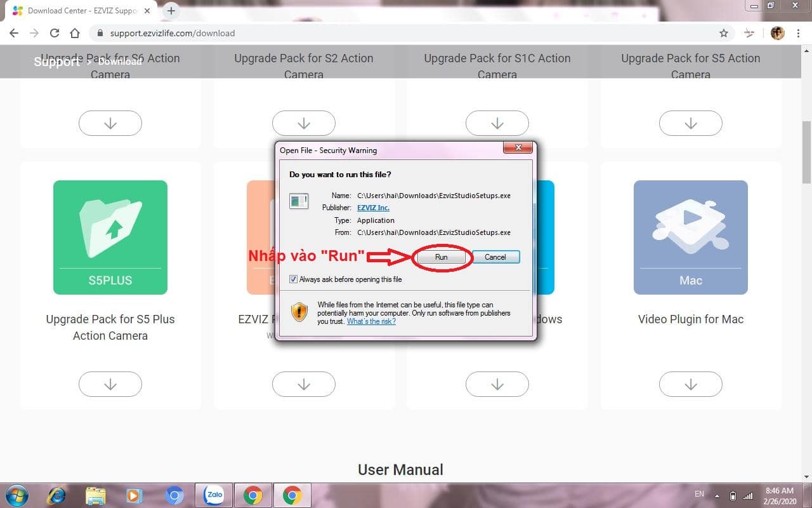812x508 pixels.
Task: Minimize the Chrome window
Action: 752,5
